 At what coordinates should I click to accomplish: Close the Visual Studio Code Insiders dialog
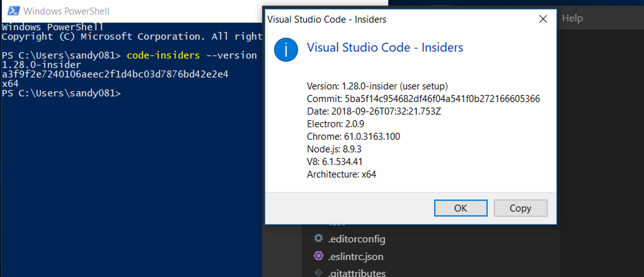pos(543,19)
